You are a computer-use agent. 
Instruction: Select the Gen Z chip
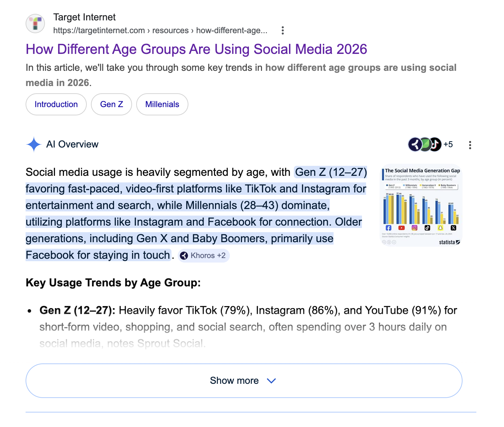(x=111, y=104)
